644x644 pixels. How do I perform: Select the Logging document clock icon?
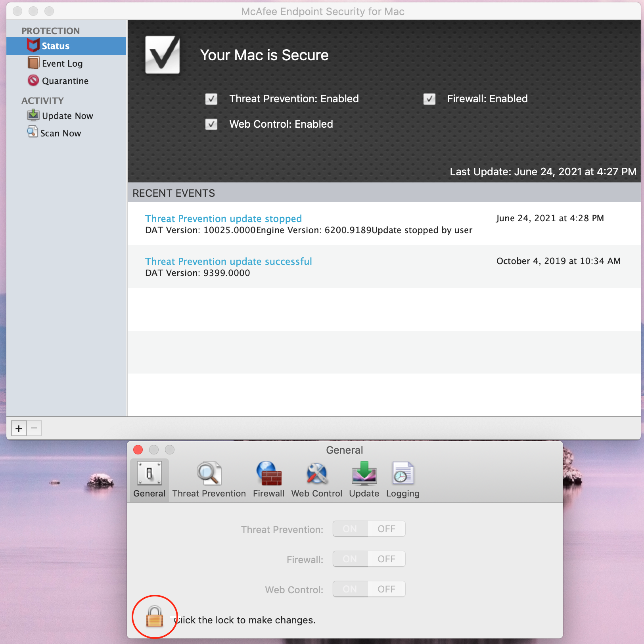[x=403, y=473]
